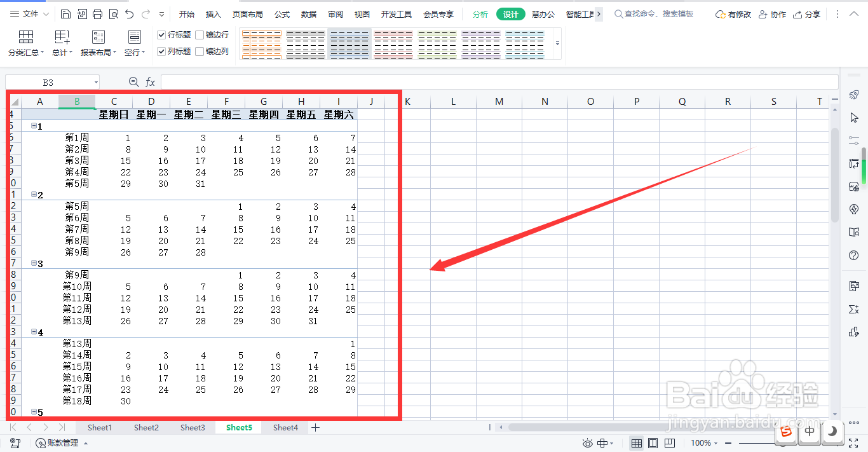Image resolution: width=868 pixels, height=452 pixels.
Task: Open the 总计 grand totals tool
Action: pos(62,44)
